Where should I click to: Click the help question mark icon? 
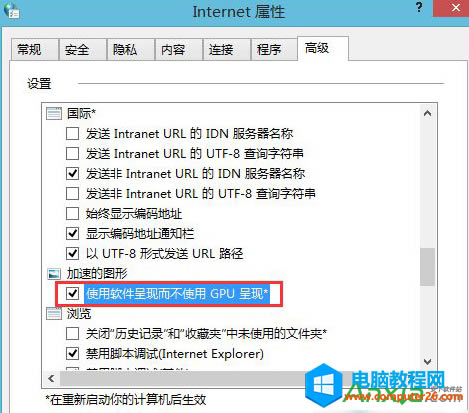click(419, 8)
